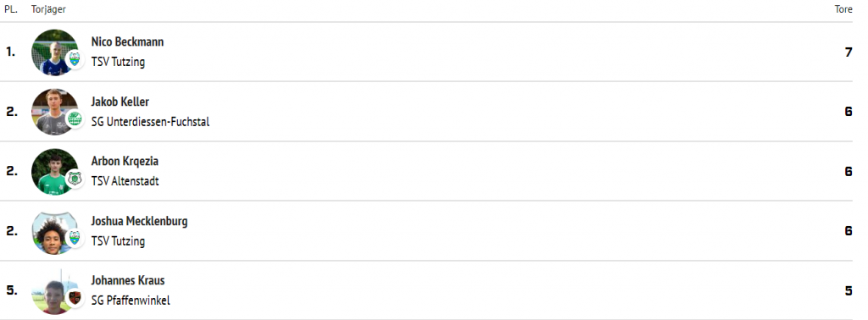Open Johannes Kraus player link
The image size is (868, 320).
point(128,281)
